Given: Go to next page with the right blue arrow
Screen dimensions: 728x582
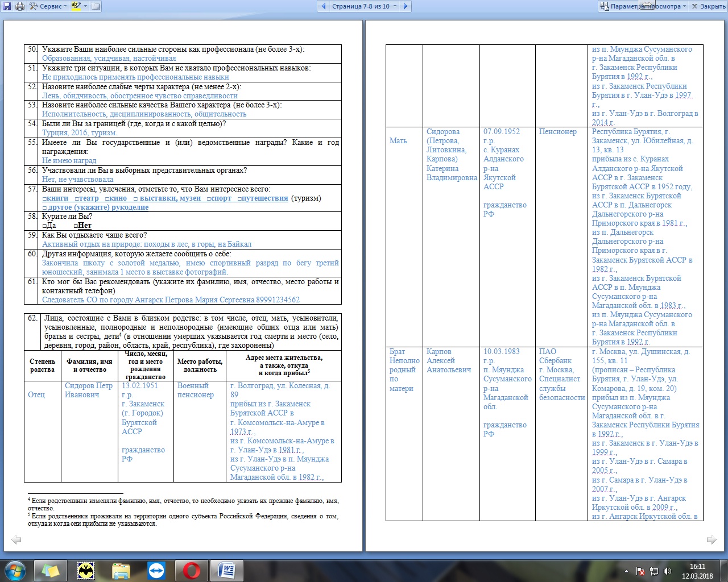Looking at the screenshot, I should coord(405,6).
